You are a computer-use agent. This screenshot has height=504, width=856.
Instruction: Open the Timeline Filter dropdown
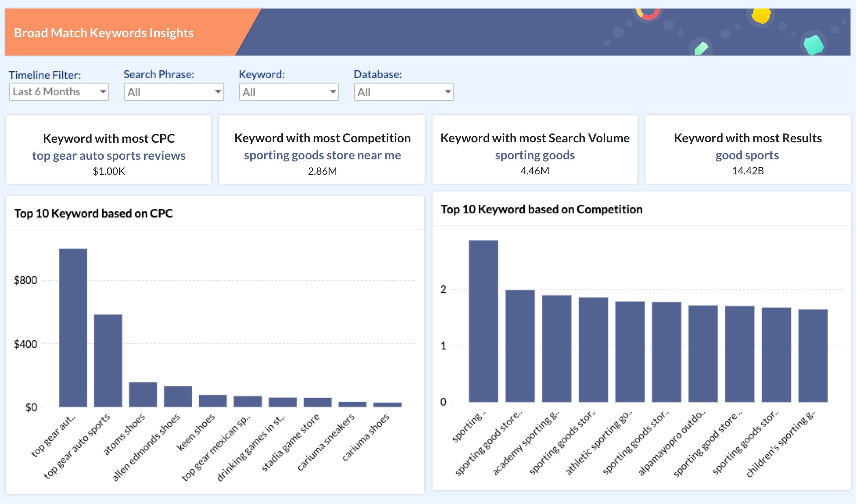59,92
